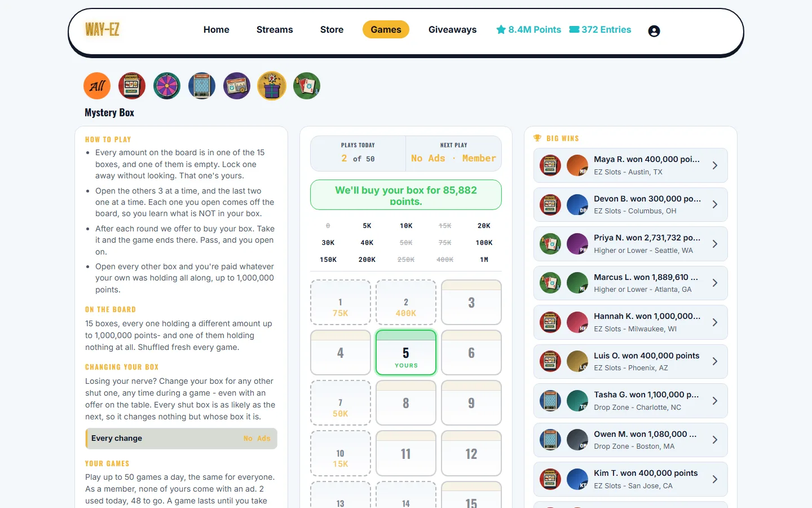Click the 200K amount on the board
This screenshot has width=812, height=508.
[x=367, y=260]
